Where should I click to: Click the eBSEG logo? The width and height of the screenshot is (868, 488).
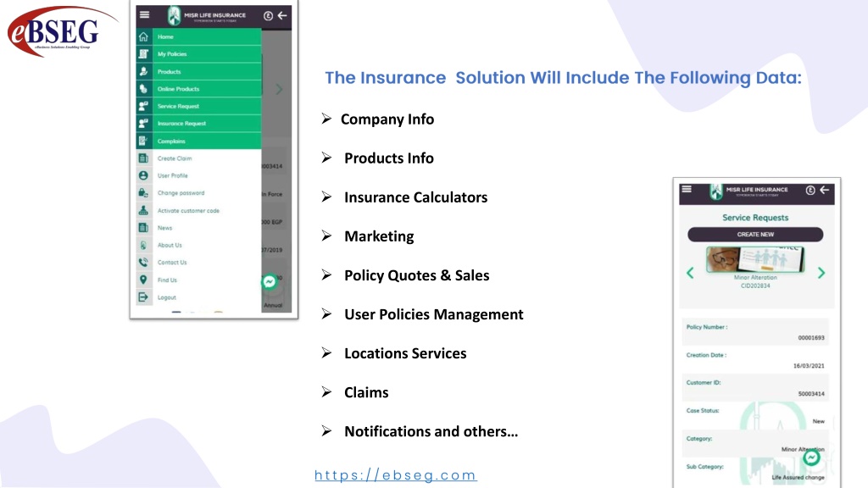[x=61, y=31]
